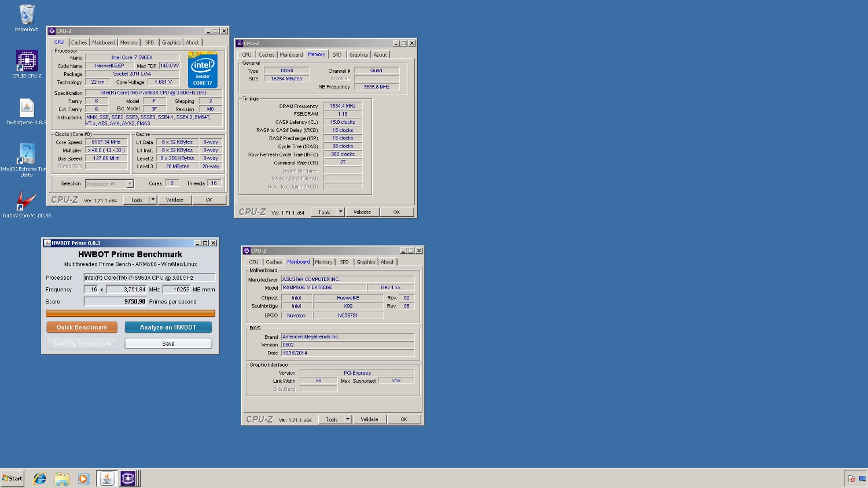The width and height of the screenshot is (868, 488).
Task: Click the Row Refresh Cycle value 382 clocks
Action: pyautogui.click(x=343, y=155)
